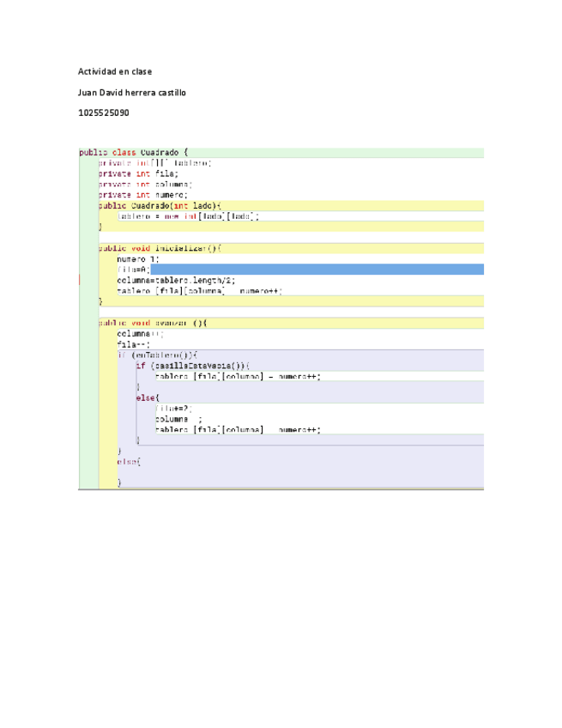
Task: Click the "Actividad en clase" heading
Action: 115,71
